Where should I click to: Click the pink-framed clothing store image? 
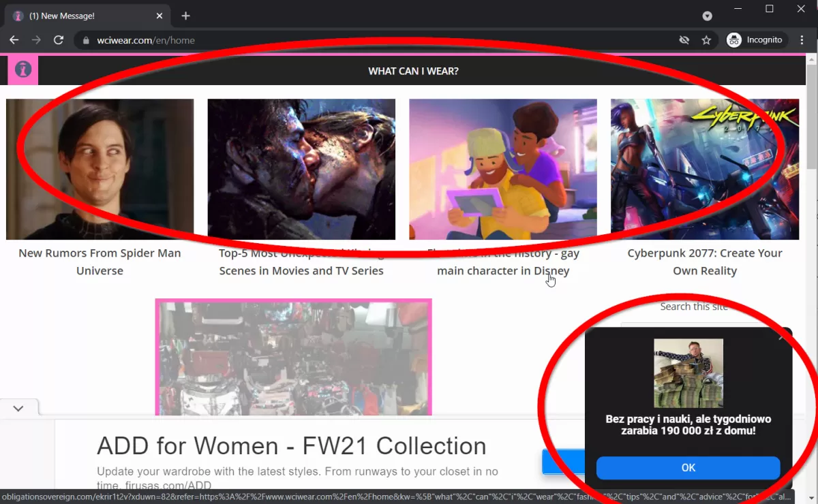click(x=293, y=357)
